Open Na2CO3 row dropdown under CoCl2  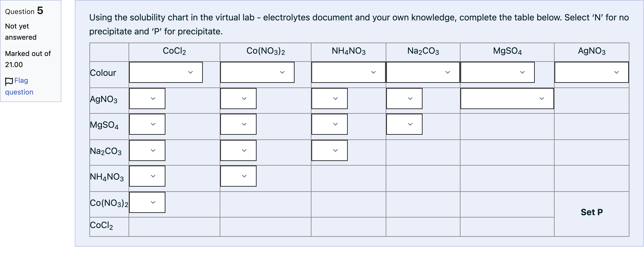[x=147, y=150]
